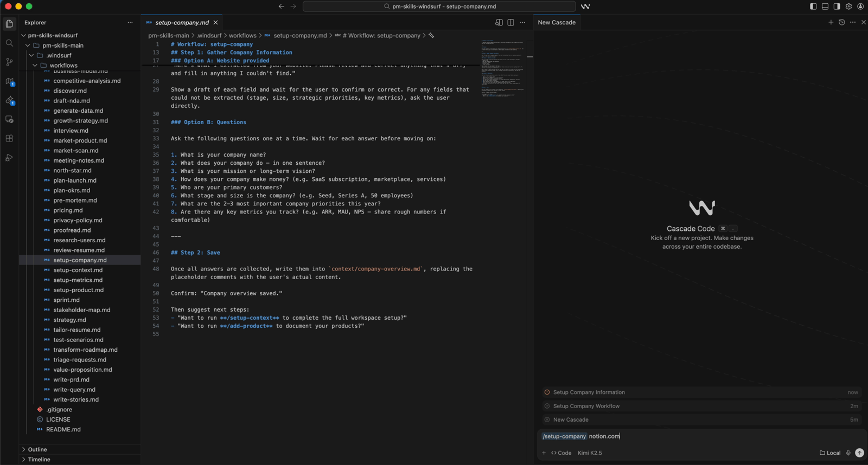The image size is (868, 465).
Task: Start a new Cascade conversation with plus
Action: click(831, 22)
